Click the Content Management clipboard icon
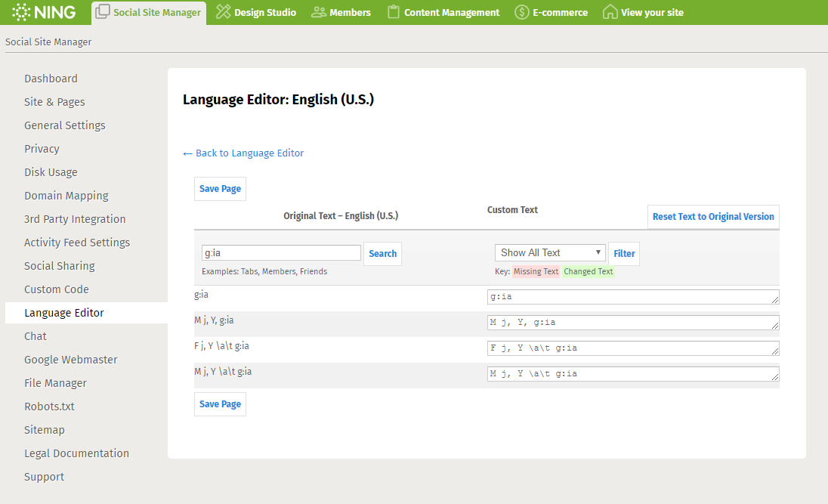The height and width of the screenshot is (504, 828). pyautogui.click(x=393, y=11)
